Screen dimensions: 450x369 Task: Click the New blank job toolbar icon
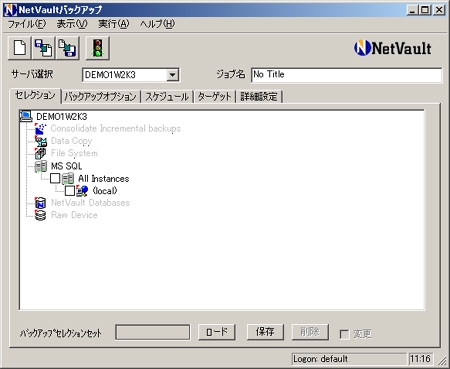(x=20, y=48)
